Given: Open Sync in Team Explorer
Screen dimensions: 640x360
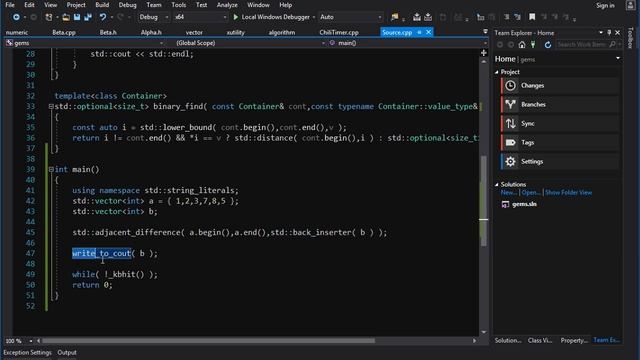Looking at the screenshot, I should [560, 124].
